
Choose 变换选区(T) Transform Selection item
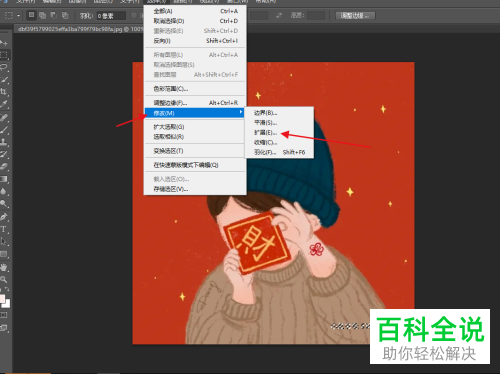pyautogui.click(x=196, y=151)
